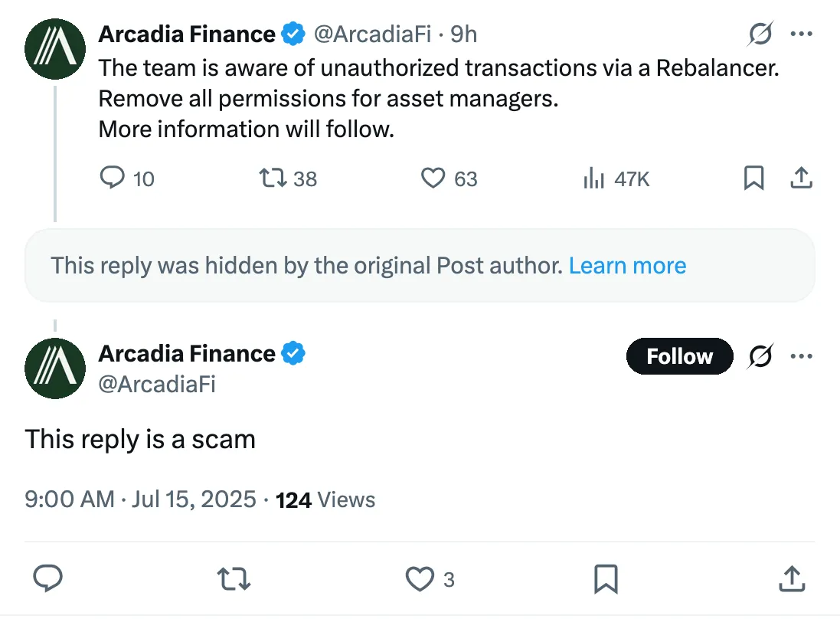Click the Grok icon on top post

760,34
